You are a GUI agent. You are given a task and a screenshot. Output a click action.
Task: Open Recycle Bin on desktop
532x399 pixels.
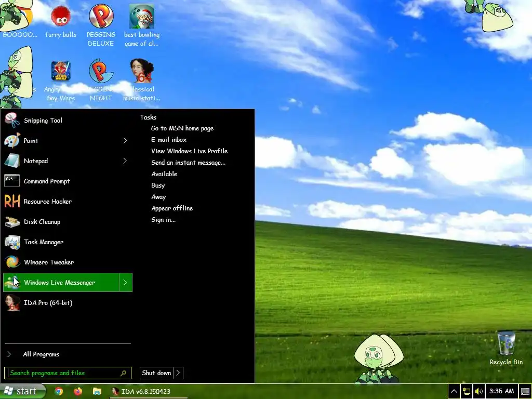coord(506,349)
